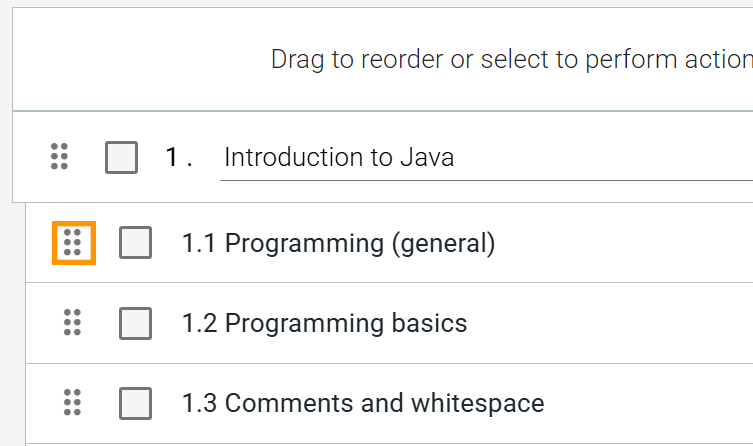Click the word whitespace in section 1.3
Image resolution: width=753 pixels, height=446 pixels.
pos(478,403)
